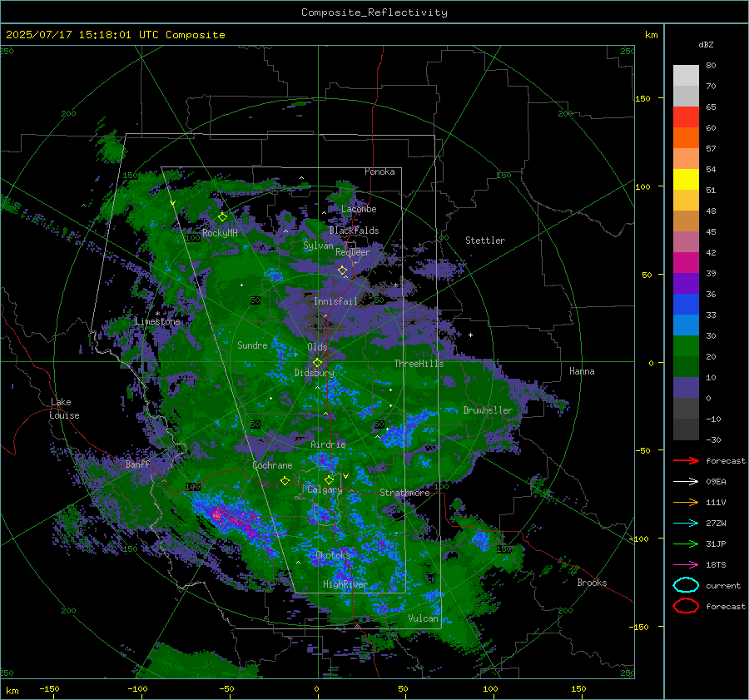Select yellow diamond marker above RockyMH
This screenshot has height=700, width=749.
point(222,217)
